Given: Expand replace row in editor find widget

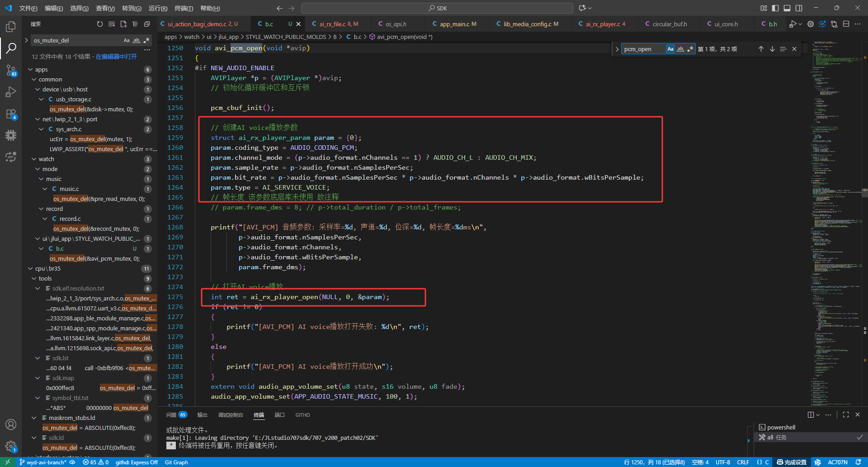Looking at the screenshot, I should [x=617, y=49].
